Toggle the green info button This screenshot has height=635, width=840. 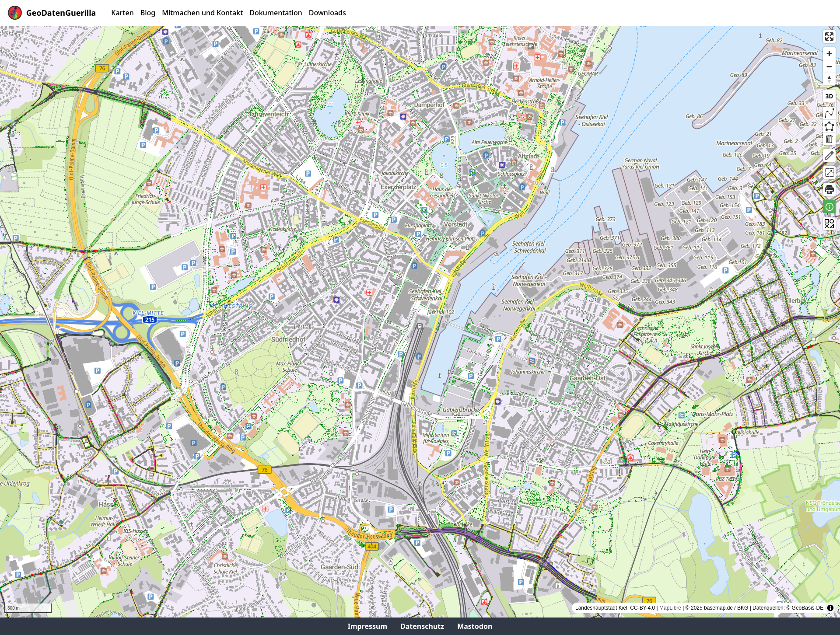pos(829,207)
